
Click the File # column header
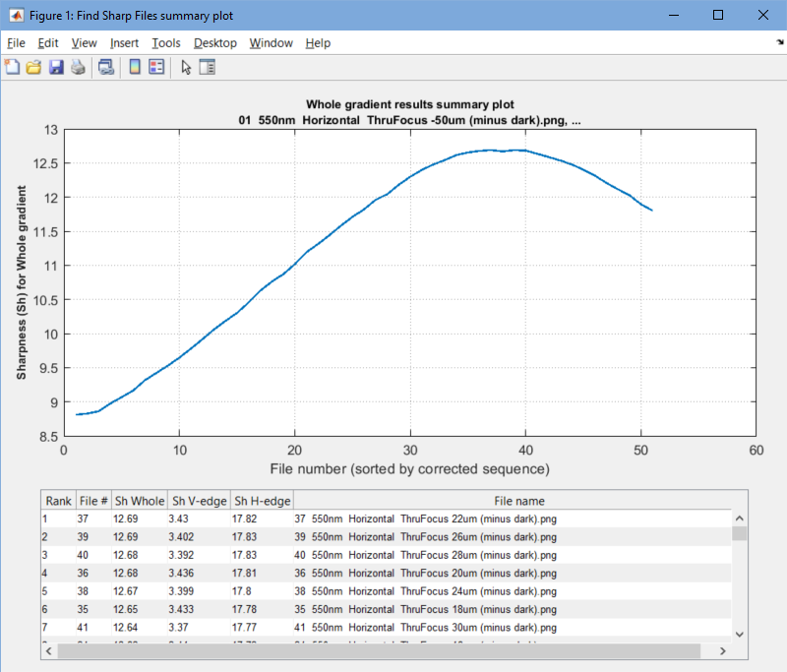93,501
